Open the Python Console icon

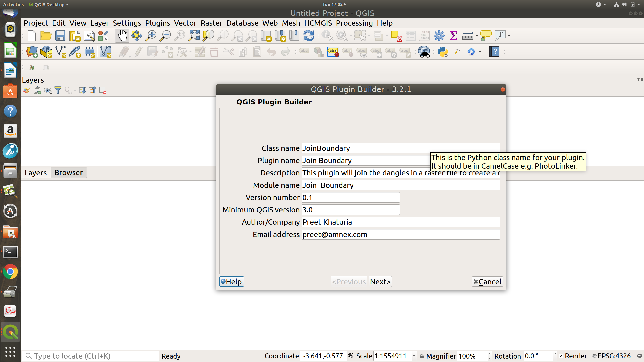[x=442, y=51]
